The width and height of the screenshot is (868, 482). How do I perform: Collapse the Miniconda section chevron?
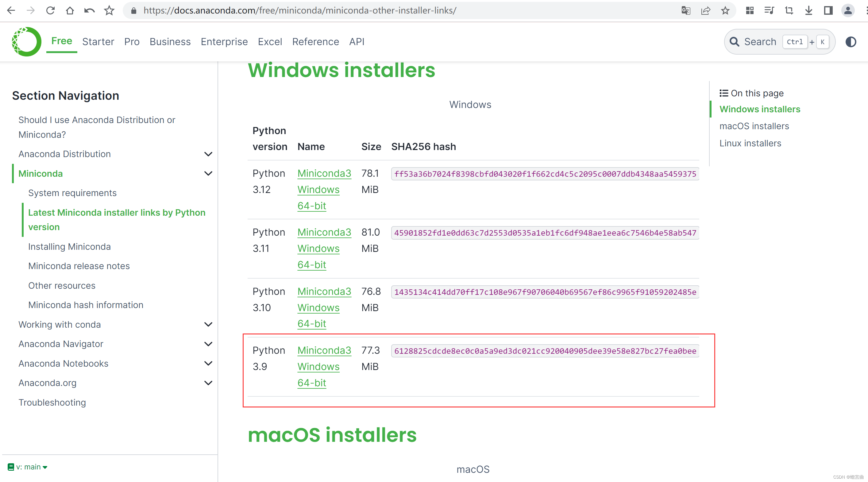pyautogui.click(x=208, y=173)
